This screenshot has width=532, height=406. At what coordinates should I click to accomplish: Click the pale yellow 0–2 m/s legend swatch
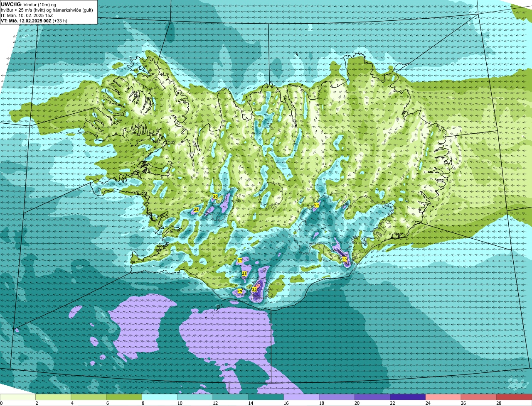18,397
